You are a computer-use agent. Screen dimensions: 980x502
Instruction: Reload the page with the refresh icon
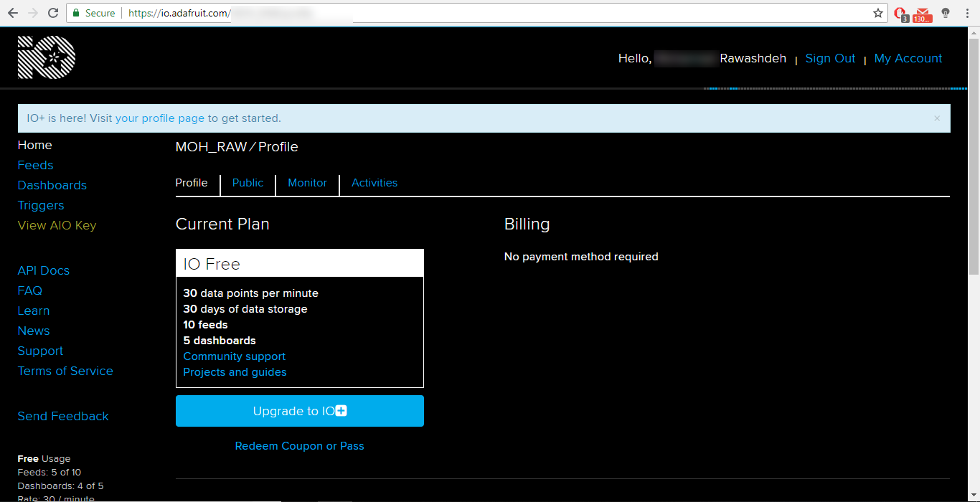[x=53, y=13]
